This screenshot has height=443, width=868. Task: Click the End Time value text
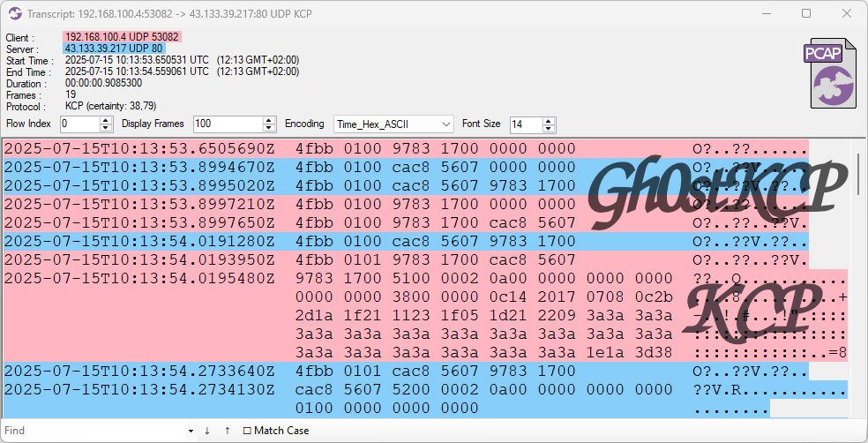click(x=182, y=71)
